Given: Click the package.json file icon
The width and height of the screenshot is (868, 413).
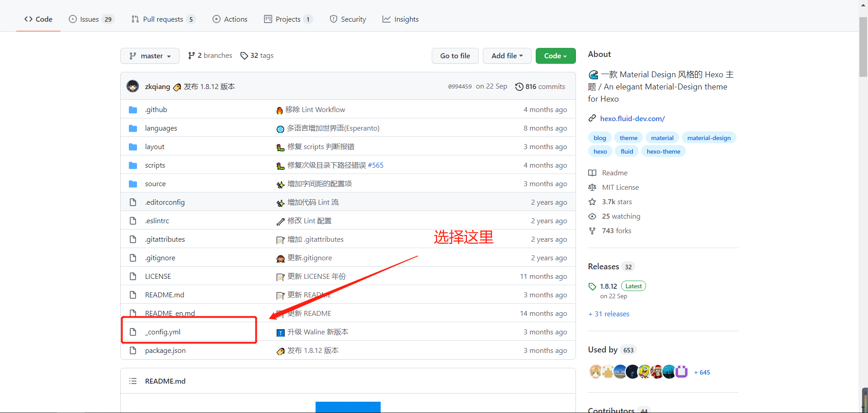Looking at the screenshot, I should point(133,350).
